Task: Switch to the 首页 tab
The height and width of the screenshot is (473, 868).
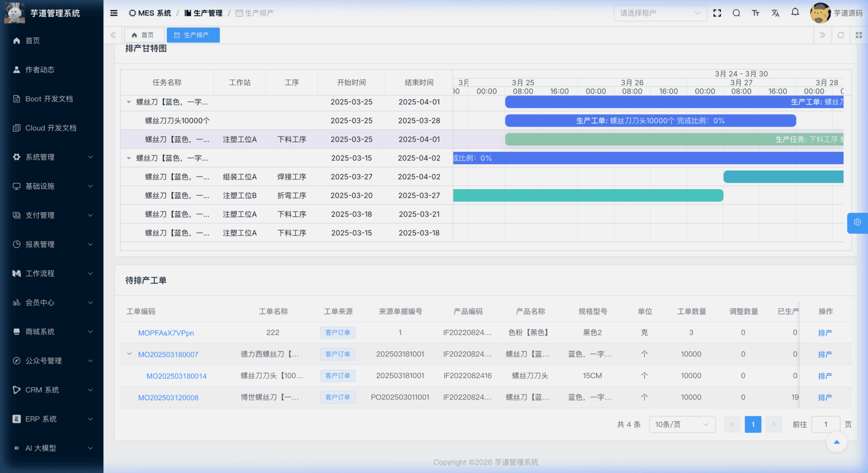Action: pos(143,35)
